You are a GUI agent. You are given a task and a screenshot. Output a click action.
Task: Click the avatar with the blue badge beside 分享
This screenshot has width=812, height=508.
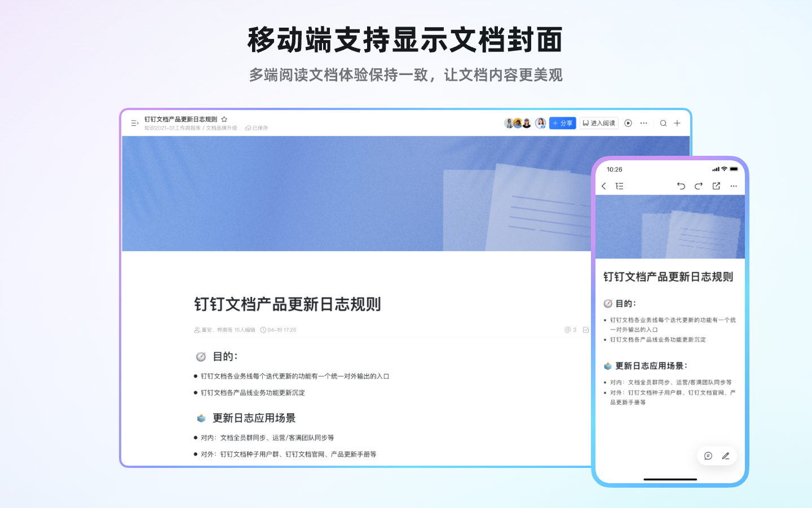[x=540, y=123]
